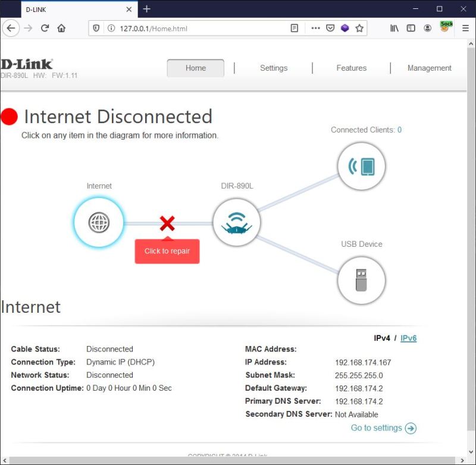Click the Connection Uptime value text
This screenshot has width=476, height=465.
click(x=129, y=388)
